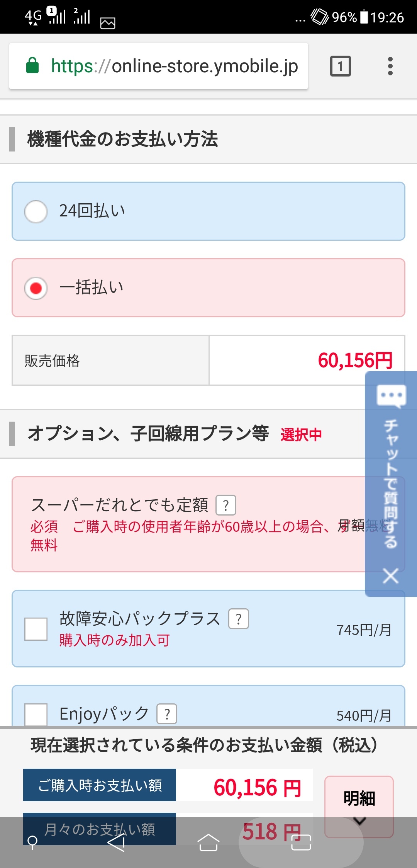Open the browser tab switcher
417x868 pixels.
click(340, 66)
